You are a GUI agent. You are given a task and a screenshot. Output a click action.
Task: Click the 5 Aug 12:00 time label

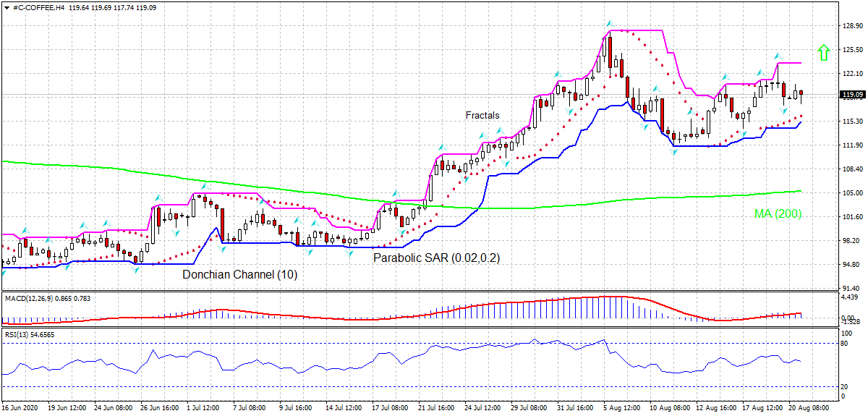pyautogui.click(x=621, y=408)
